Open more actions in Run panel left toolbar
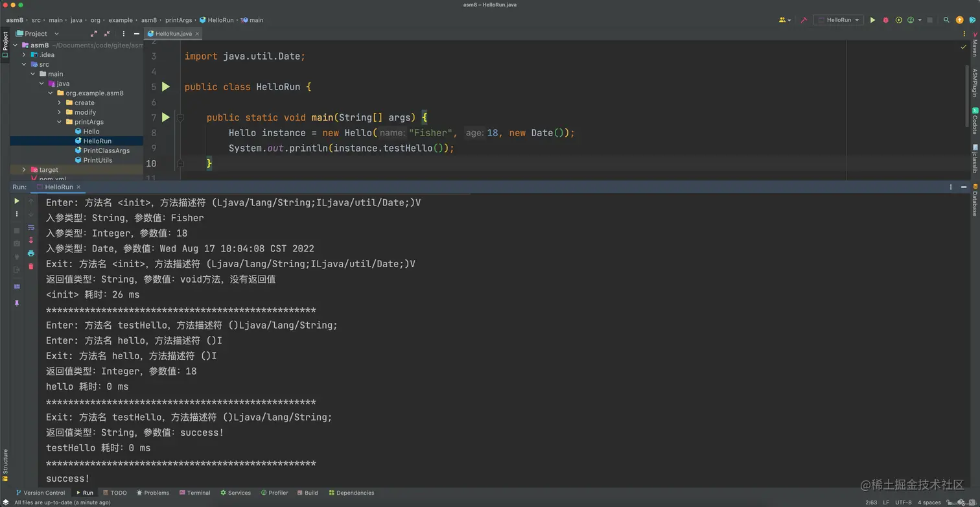This screenshot has width=980, height=507. 17,214
